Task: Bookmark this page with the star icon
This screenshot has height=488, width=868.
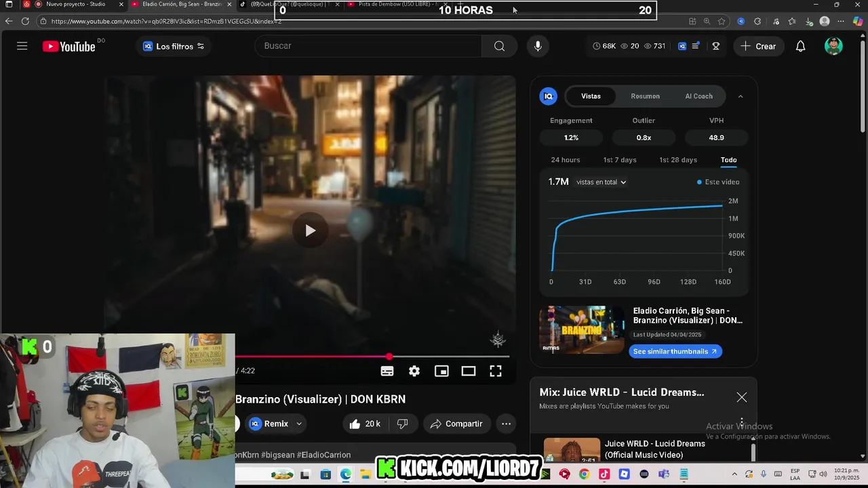Action: click(x=722, y=21)
